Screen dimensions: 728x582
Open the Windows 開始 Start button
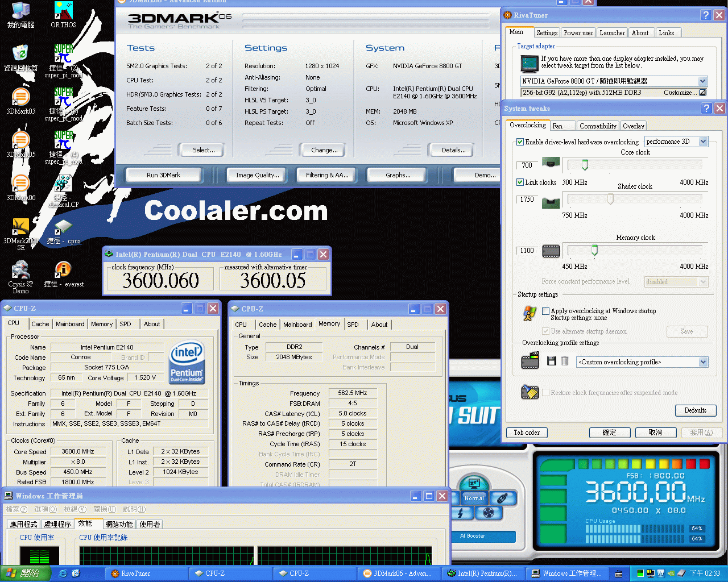tap(26, 573)
